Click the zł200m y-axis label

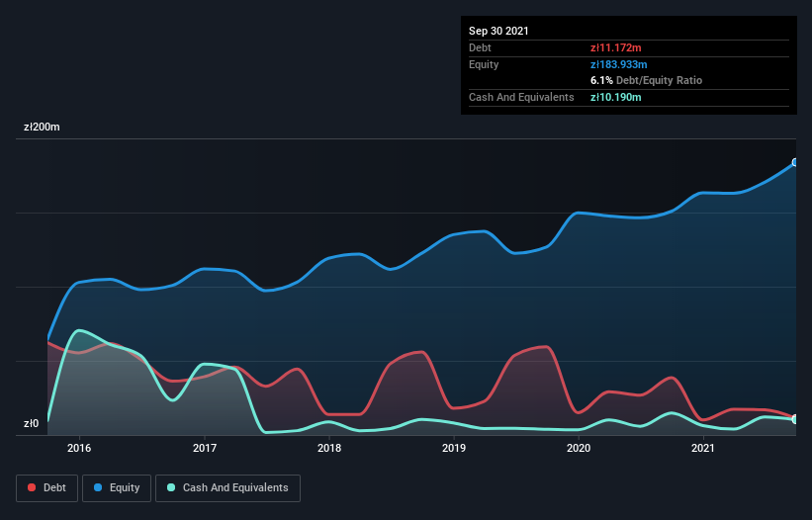click(42, 128)
